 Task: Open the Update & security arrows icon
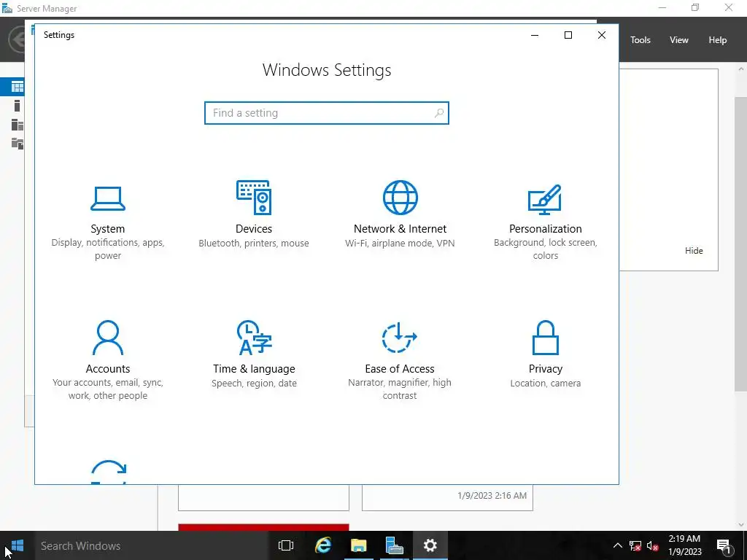(x=108, y=472)
